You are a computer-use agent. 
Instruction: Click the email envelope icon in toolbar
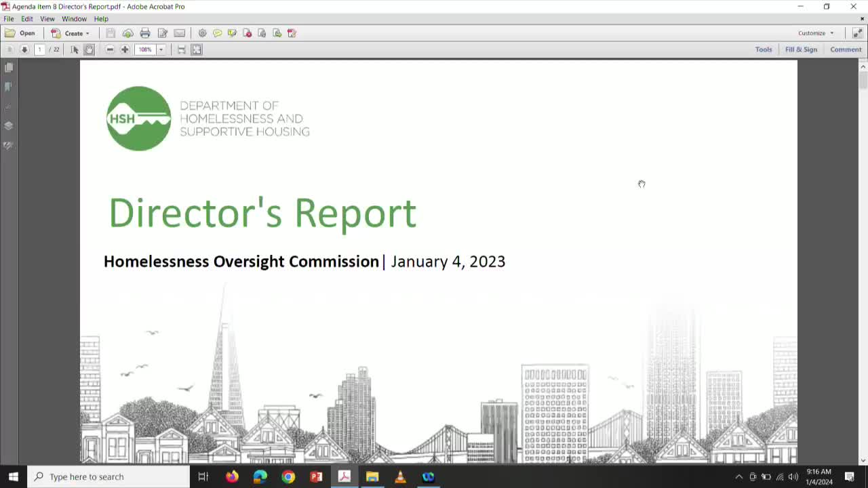(x=179, y=33)
